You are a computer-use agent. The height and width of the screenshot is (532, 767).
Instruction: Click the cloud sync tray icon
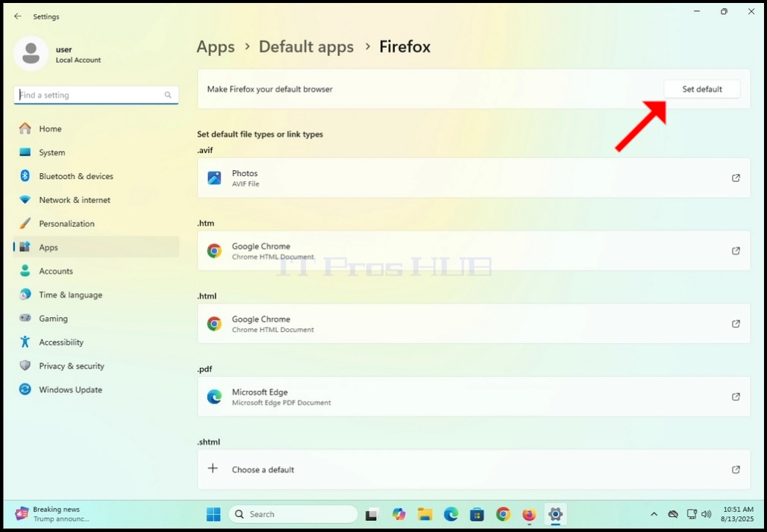pyautogui.click(x=673, y=514)
